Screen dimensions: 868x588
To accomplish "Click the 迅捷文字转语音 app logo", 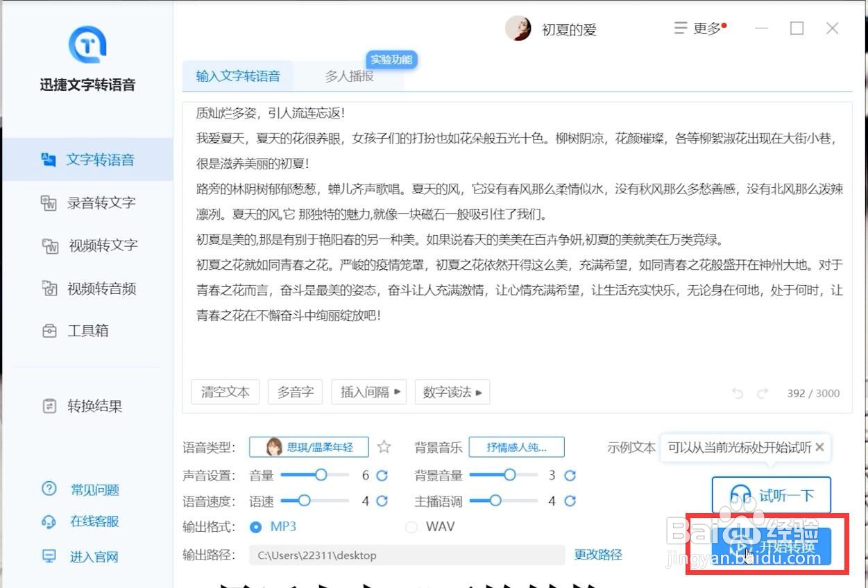I will (87, 44).
